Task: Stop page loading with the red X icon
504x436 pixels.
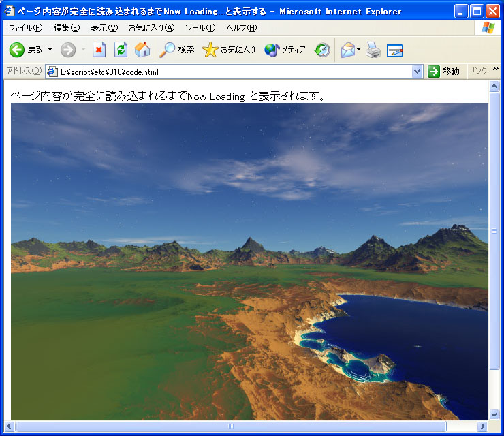Action: point(99,50)
